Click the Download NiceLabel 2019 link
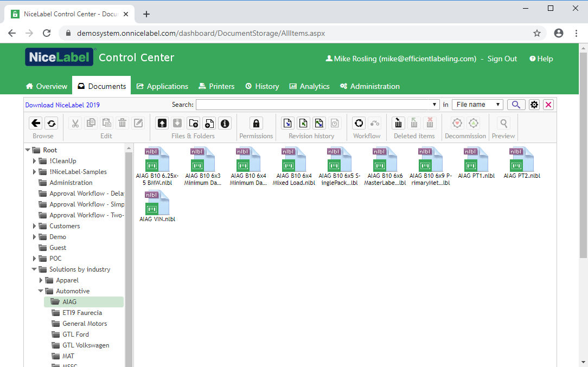Screen dimensions: 588x367 click(62, 105)
